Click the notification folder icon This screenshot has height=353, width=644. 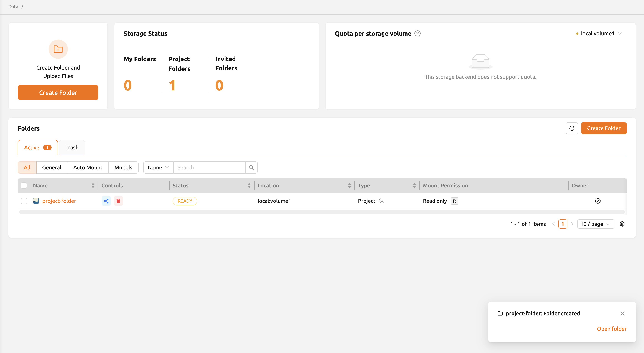[500, 313]
